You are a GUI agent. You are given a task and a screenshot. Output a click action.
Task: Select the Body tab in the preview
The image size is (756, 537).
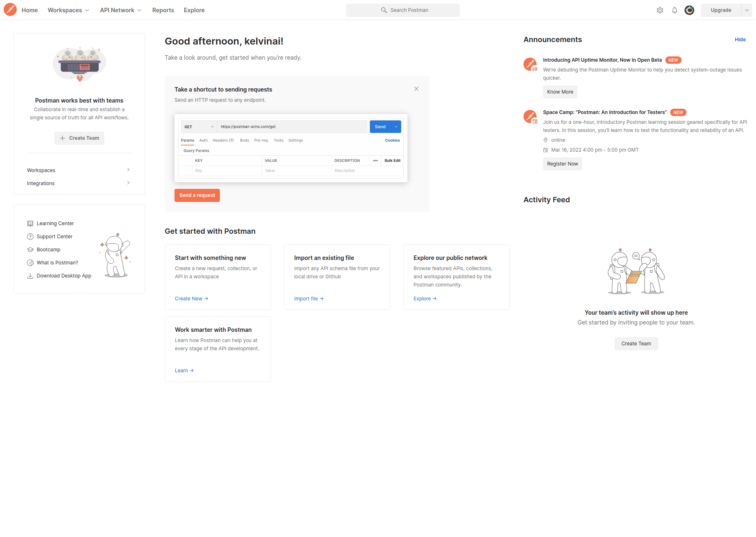pos(244,140)
